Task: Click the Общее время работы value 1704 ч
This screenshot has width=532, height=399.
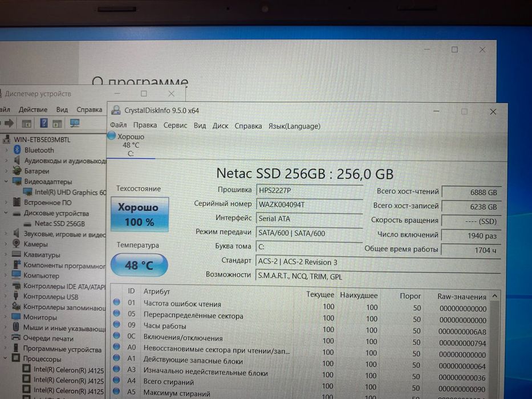Action: click(x=471, y=250)
